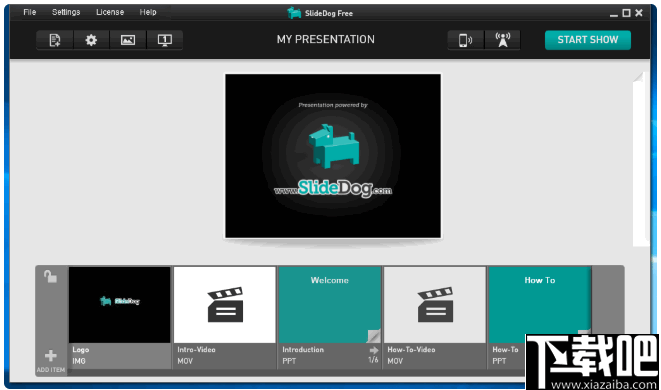The height and width of the screenshot is (390, 661).
Task: Start the show
Action: (x=588, y=40)
